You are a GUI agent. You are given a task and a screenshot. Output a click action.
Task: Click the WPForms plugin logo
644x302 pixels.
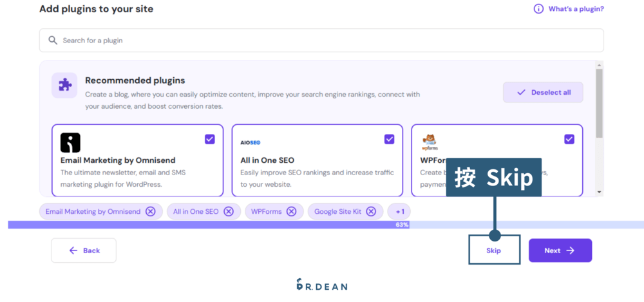(430, 142)
